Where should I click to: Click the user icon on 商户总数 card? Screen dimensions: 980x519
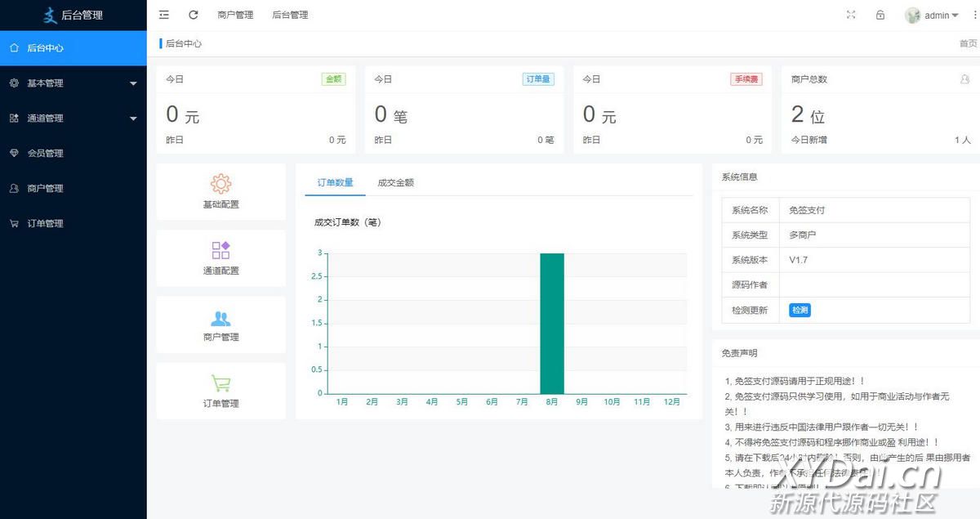click(x=965, y=79)
